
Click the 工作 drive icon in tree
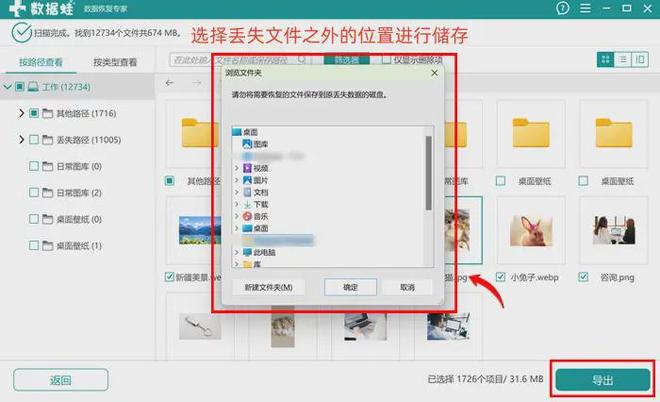coord(33,87)
